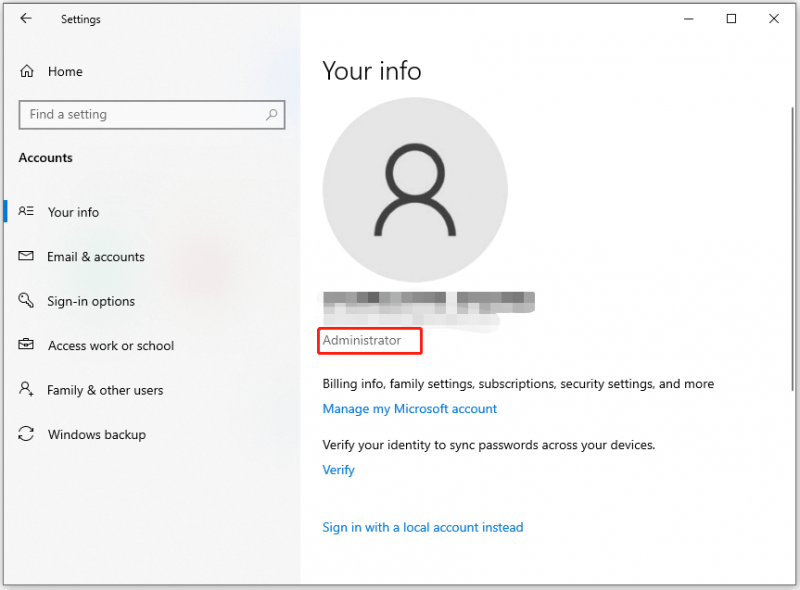
Task: Click the Email envelope icon
Action: (26, 256)
